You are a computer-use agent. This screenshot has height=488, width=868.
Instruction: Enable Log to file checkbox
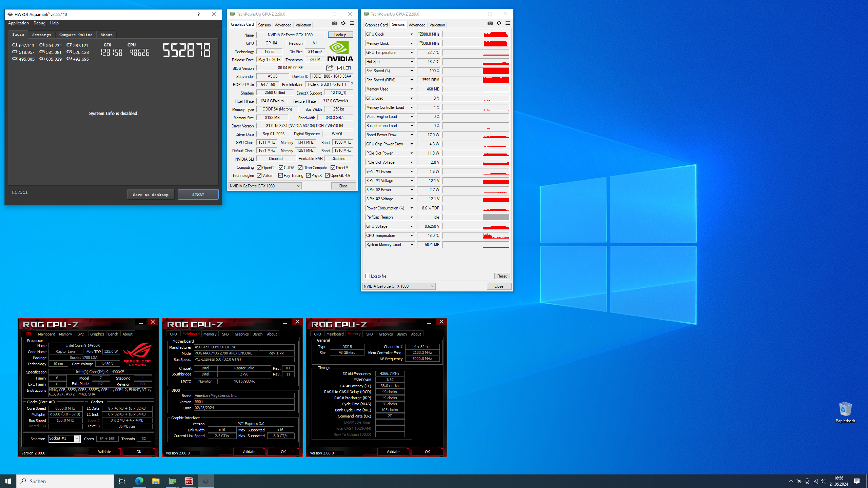pos(368,276)
